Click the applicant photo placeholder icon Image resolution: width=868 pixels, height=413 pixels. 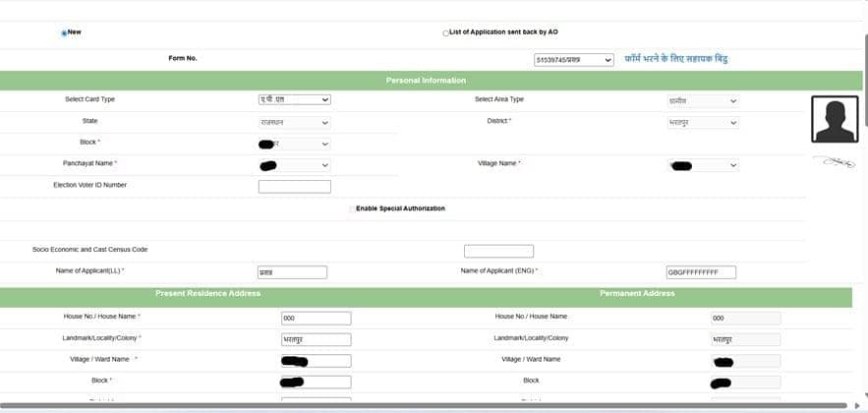click(x=834, y=119)
